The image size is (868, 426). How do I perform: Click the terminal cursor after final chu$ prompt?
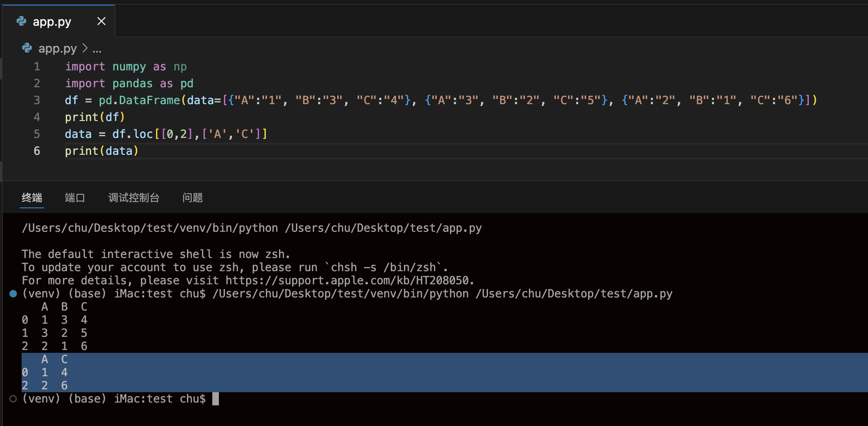(x=216, y=399)
